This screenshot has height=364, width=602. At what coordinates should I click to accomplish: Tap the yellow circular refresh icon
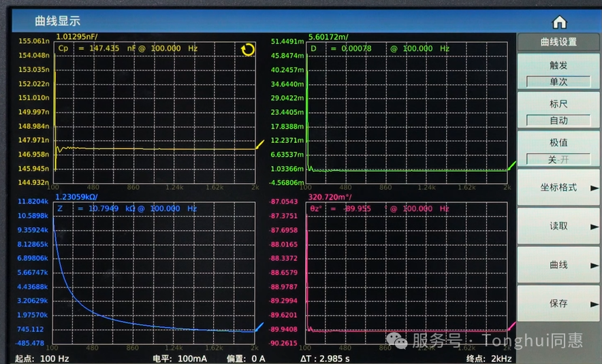click(247, 50)
